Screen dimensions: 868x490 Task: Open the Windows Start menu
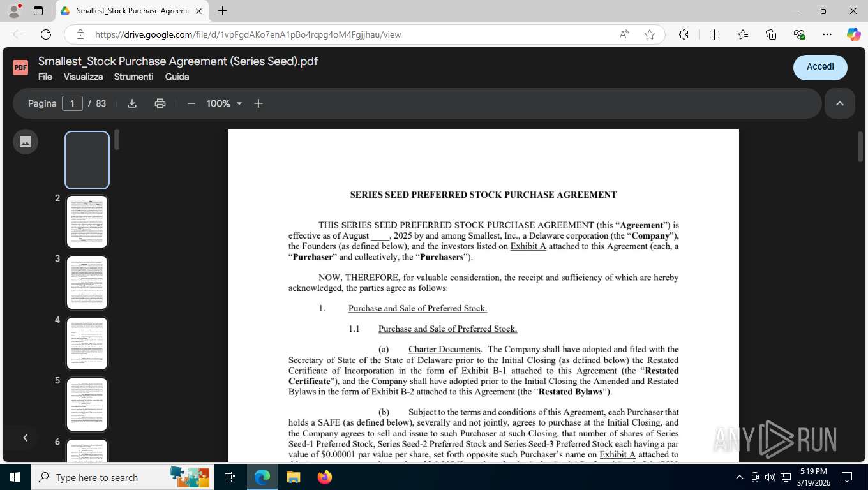[15, 477]
